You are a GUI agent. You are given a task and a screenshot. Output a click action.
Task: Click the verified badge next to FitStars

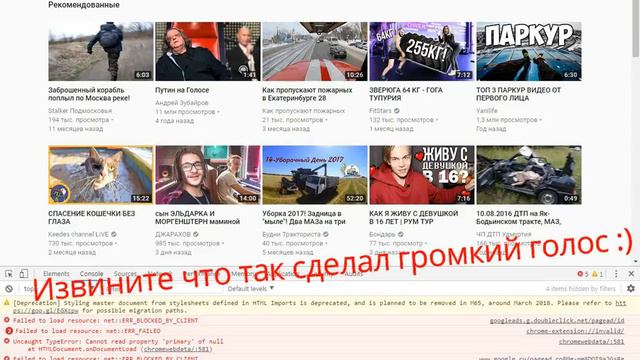(x=397, y=111)
